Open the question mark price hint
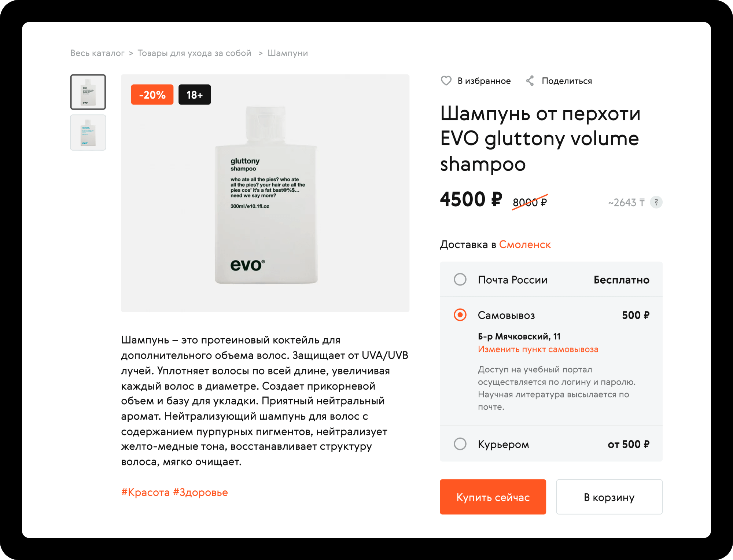The image size is (733, 560). click(x=656, y=202)
